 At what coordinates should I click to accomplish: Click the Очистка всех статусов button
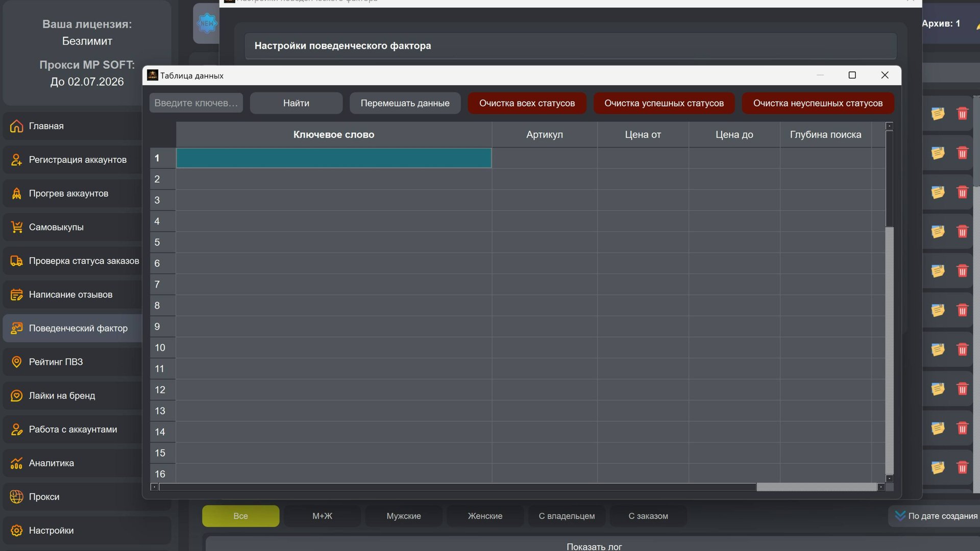[527, 103]
